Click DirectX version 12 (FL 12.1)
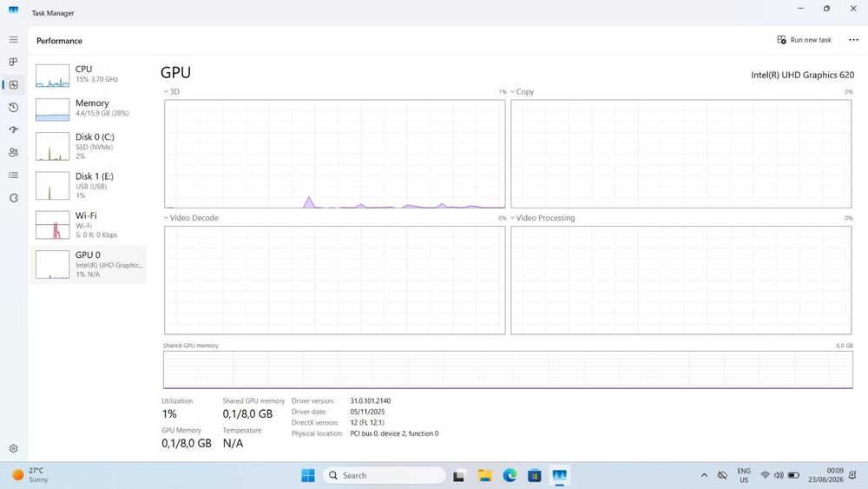This screenshot has width=868, height=489. click(367, 422)
